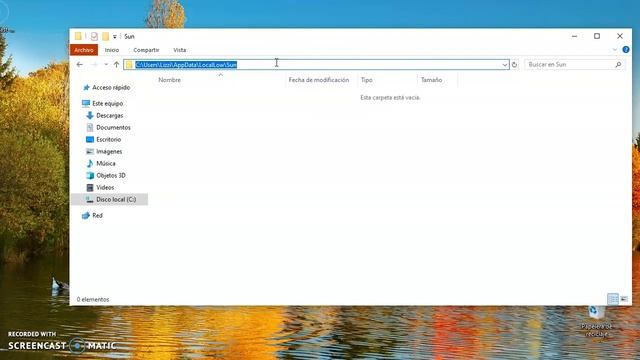The width and height of the screenshot is (640, 360).
Task: Open Acceso rápido in the navigation pane
Action: (111, 87)
